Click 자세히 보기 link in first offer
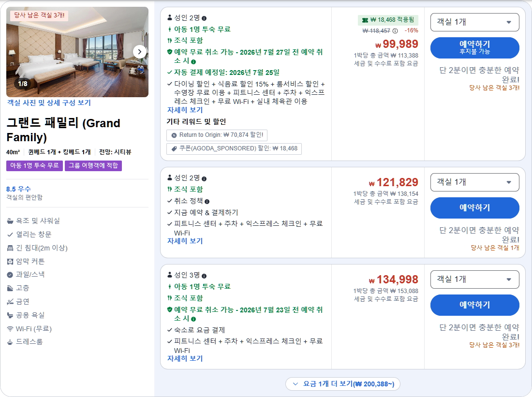 pos(185,110)
